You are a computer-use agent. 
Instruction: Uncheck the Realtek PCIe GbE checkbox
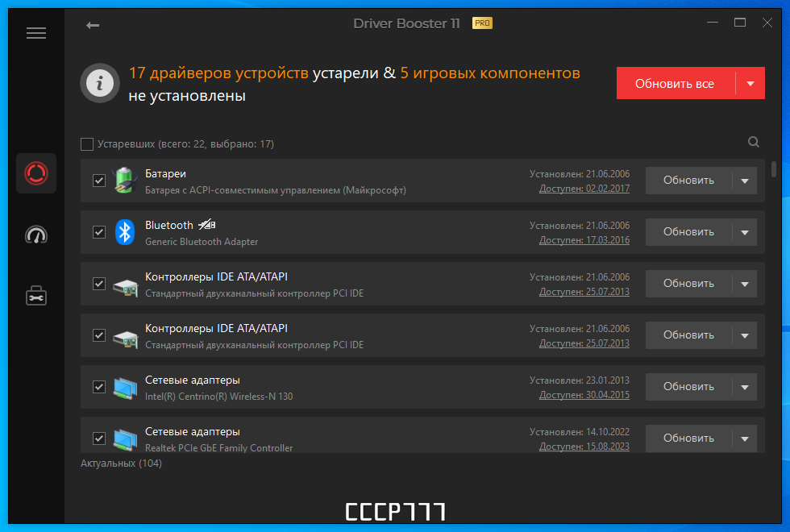[x=99, y=438]
